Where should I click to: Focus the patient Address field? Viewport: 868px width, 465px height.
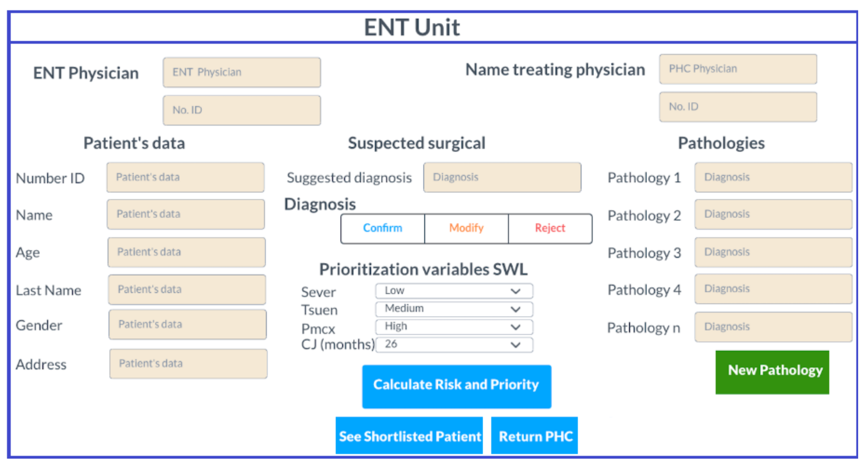click(188, 363)
